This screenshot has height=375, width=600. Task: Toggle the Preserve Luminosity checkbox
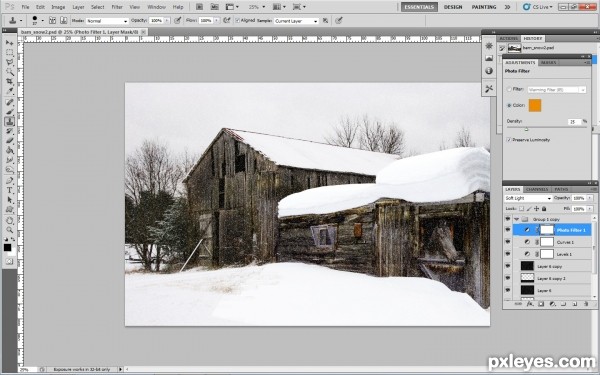coord(509,140)
